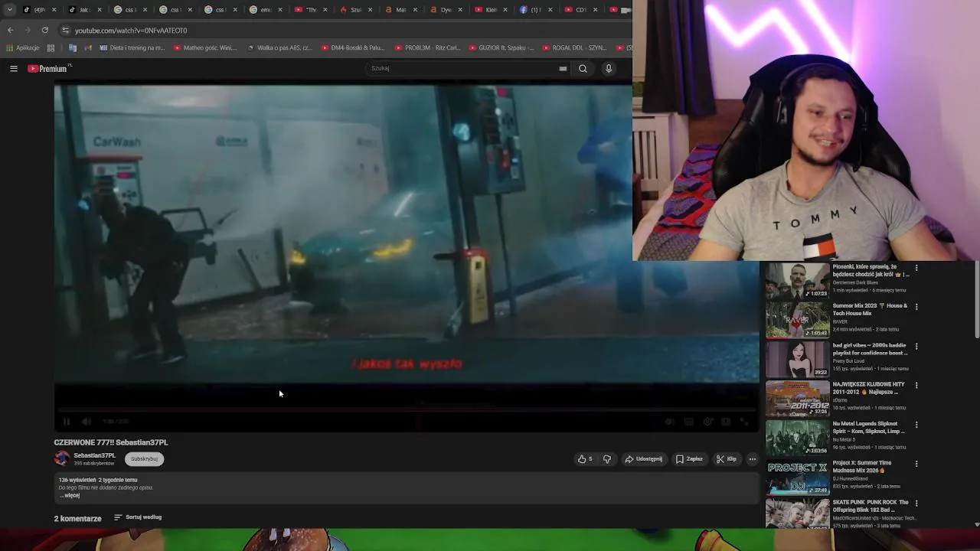Activate voice search microphone
The image size is (980, 551).
(609, 68)
